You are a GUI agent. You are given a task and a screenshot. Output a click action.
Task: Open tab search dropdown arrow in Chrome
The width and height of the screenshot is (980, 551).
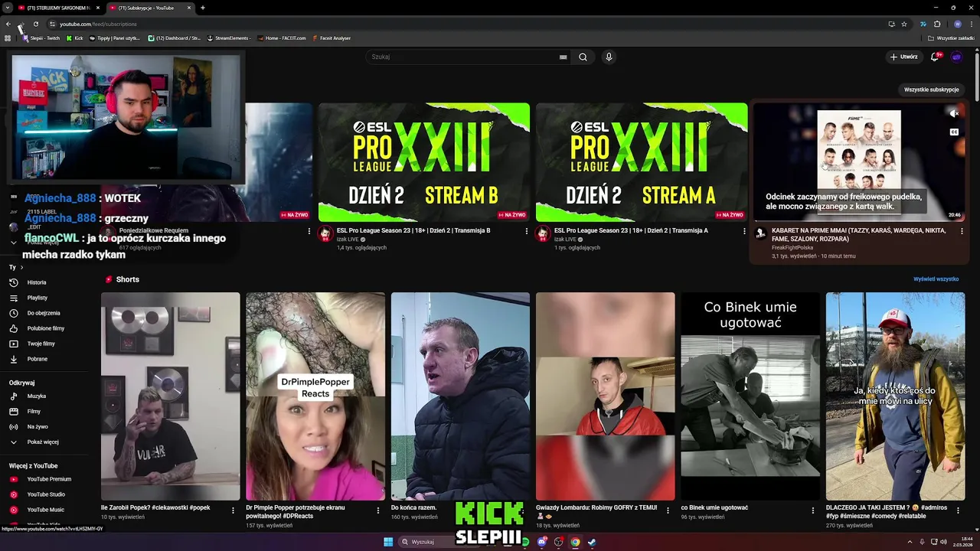point(8,8)
